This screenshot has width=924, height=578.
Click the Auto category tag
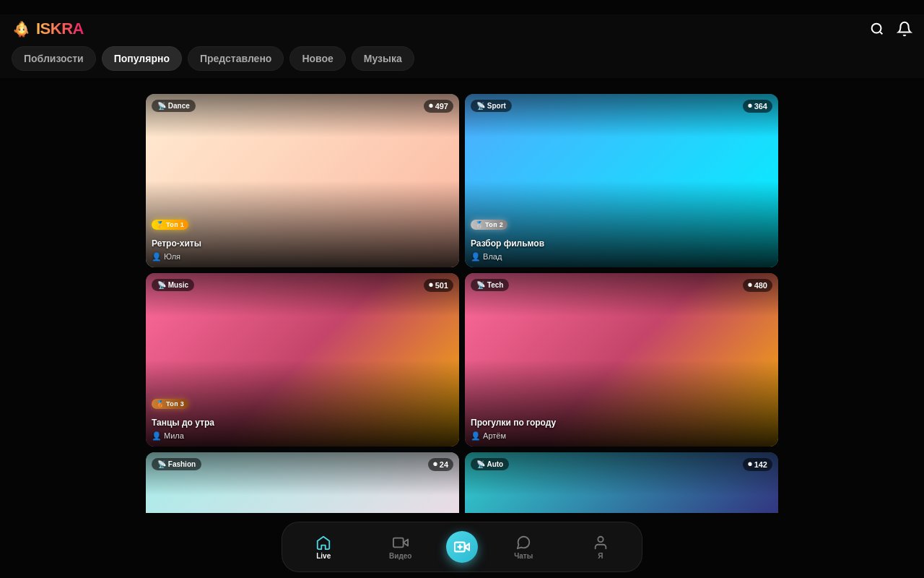tap(489, 464)
